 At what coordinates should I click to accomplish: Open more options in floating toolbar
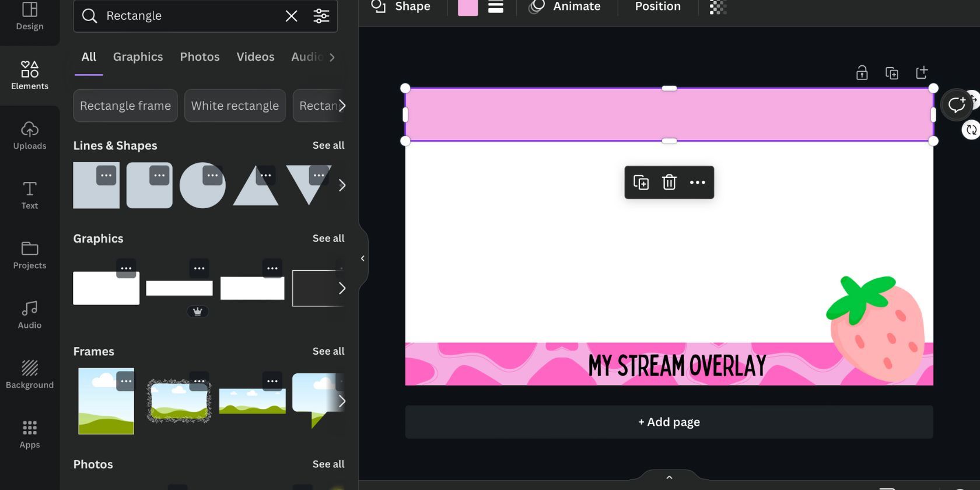tap(697, 183)
